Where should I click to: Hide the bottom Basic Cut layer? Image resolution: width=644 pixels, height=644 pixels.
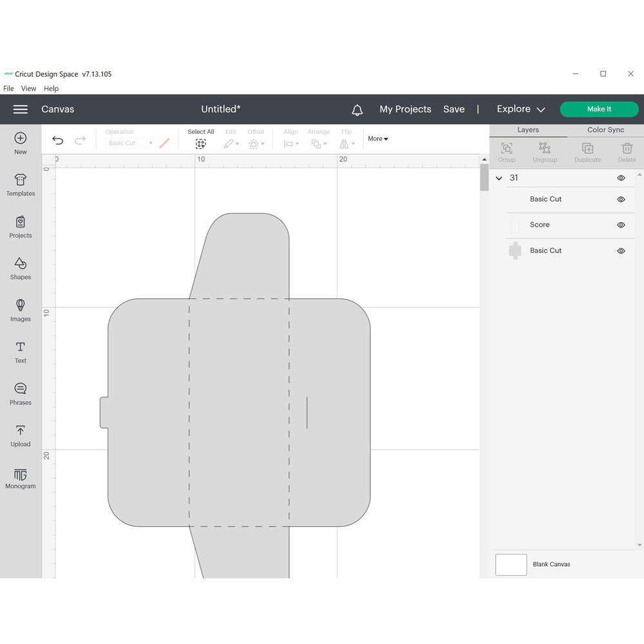(621, 251)
